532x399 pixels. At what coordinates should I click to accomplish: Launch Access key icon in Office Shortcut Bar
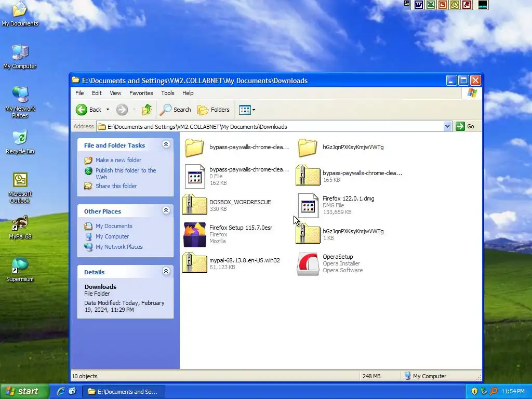click(x=467, y=4)
